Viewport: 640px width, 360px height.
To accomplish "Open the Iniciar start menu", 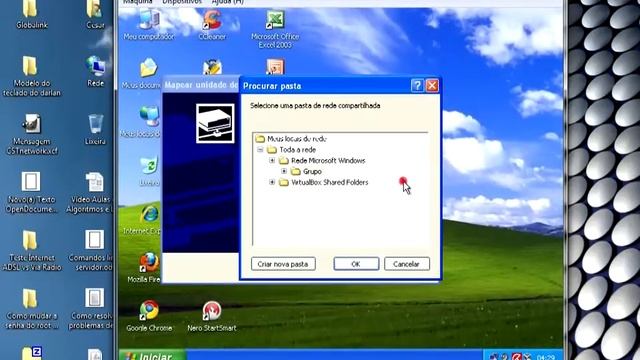I will coord(152,355).
